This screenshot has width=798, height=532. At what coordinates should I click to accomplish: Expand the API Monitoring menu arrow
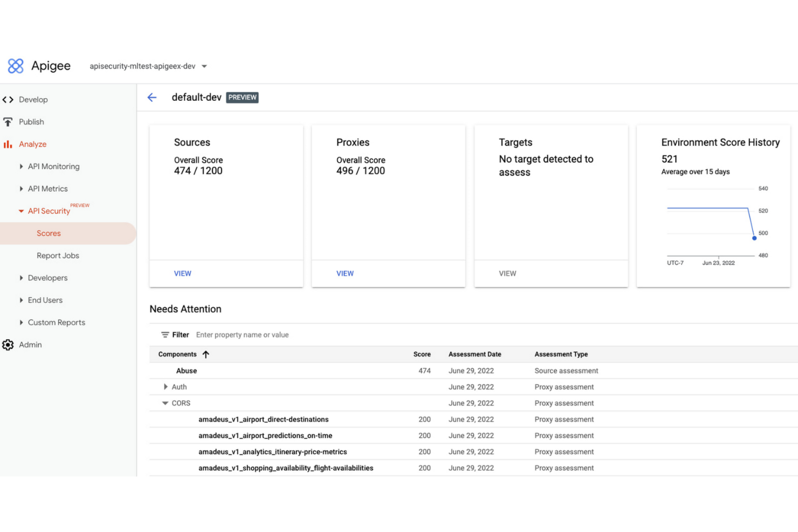click(21, 167)
